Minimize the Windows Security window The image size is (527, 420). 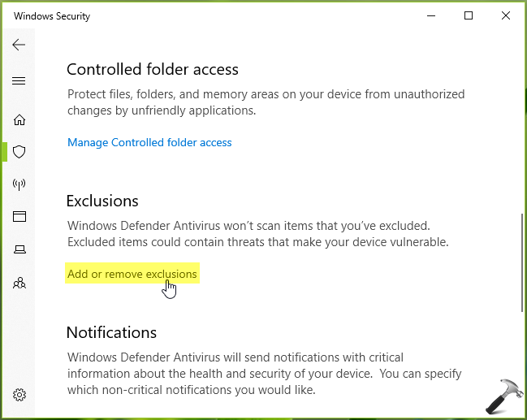pos(431,16)
